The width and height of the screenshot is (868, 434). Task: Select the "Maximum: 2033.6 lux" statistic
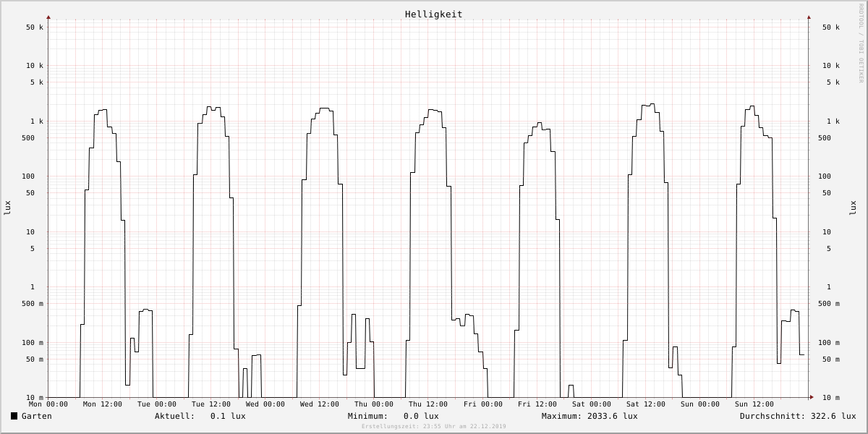coord(590,416)
